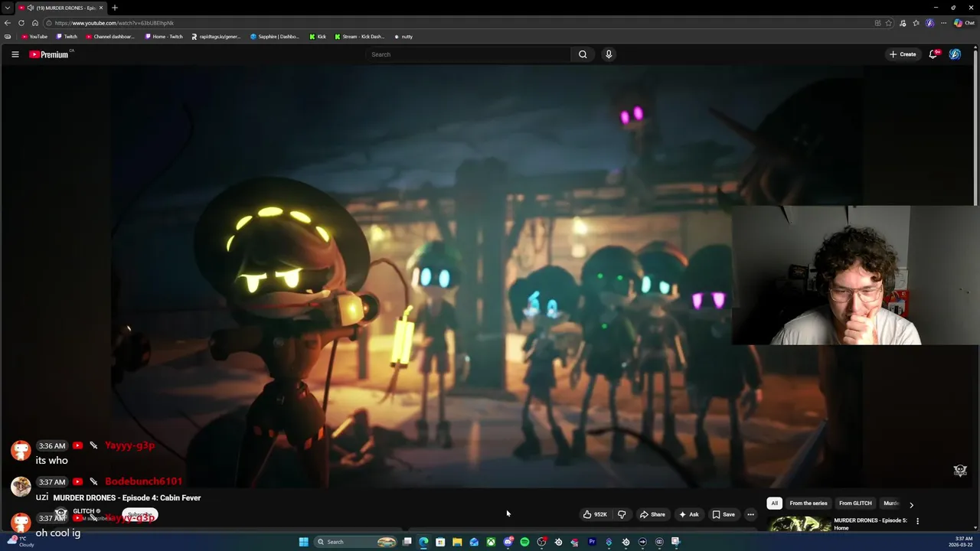Open the browser profile avatar
Viewport: 980px width, 551px height.
point(930,23)
